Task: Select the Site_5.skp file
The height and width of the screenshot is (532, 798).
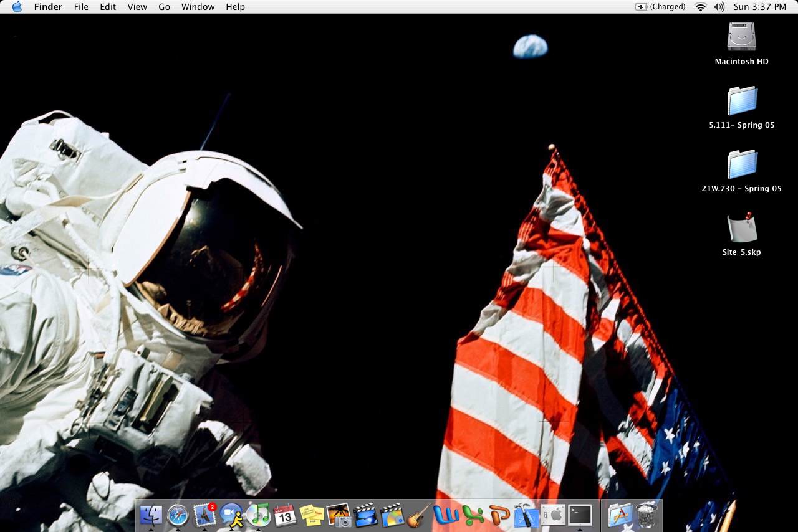Action: 742,228
